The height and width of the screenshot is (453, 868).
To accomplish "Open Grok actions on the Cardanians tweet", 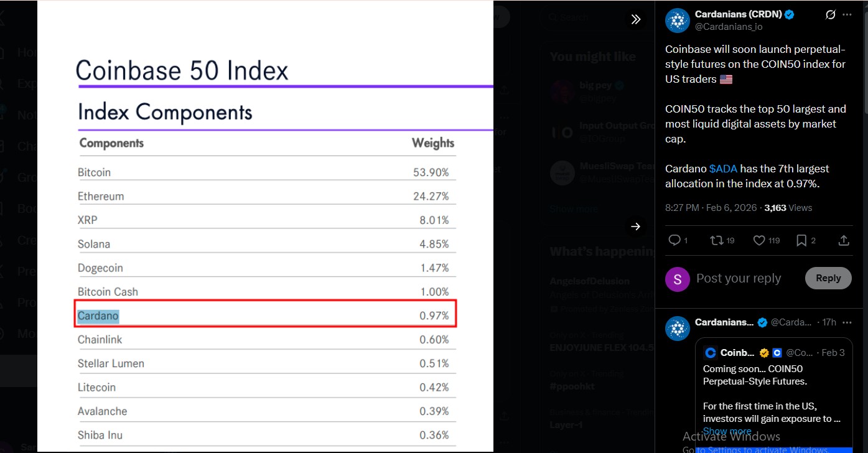I will 830,14.
